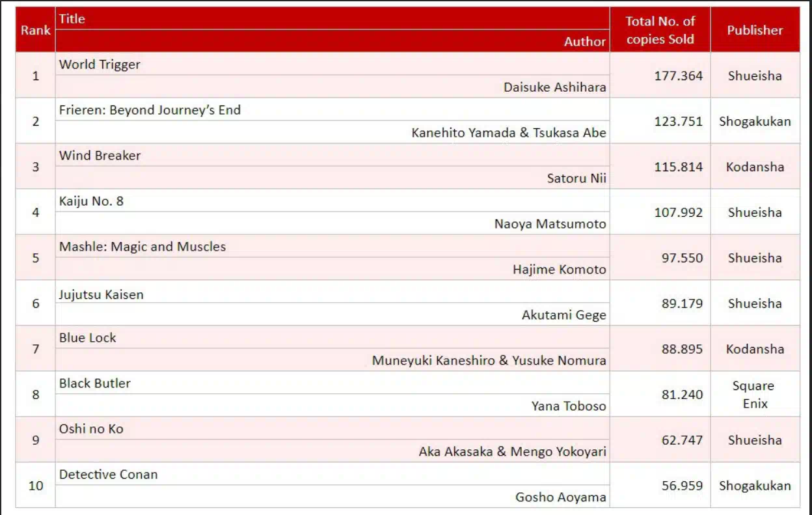812x515 pixels.
Task: Click the 177.364 copies sold value
Action: pyautogui.click(x=678, y=76)
